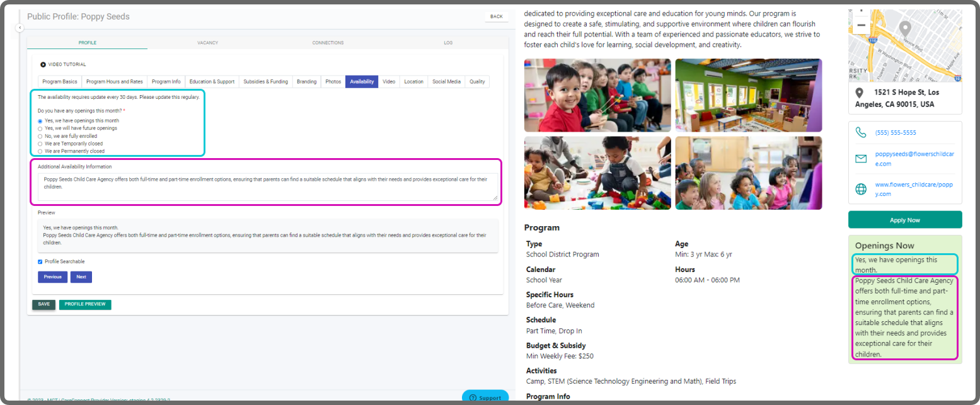Open the Location tab
Screen dimensions: 980x405
click(414, 82)
